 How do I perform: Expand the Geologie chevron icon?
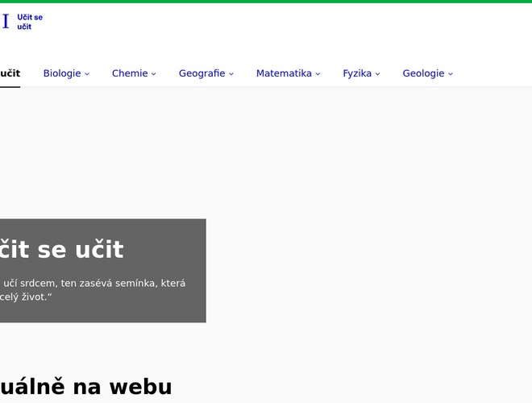click(x=451, y=74)
